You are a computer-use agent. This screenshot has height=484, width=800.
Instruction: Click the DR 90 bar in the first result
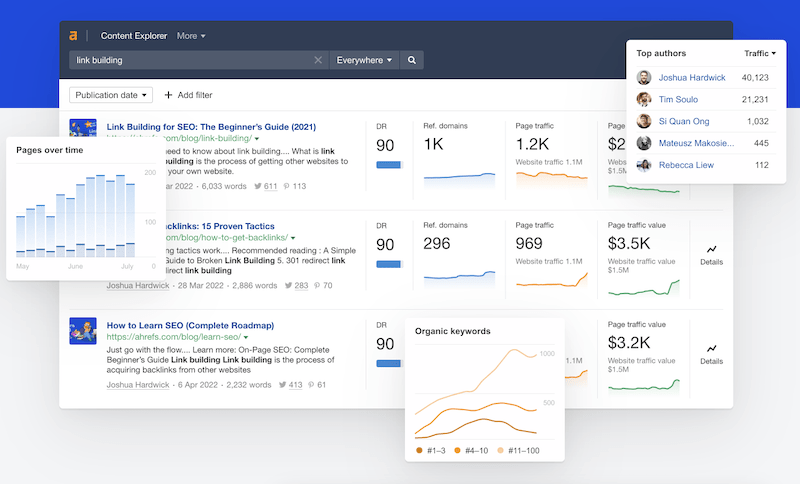click(x=389, y=165)
